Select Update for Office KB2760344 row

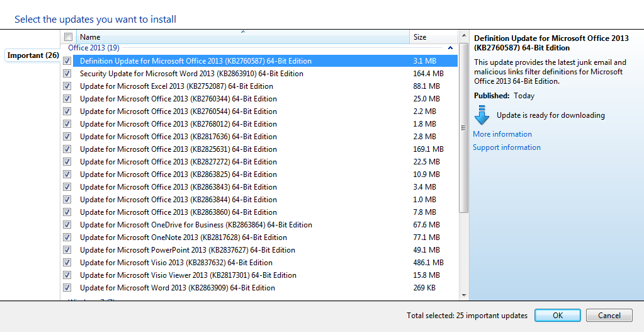click(x=265, y=99)
